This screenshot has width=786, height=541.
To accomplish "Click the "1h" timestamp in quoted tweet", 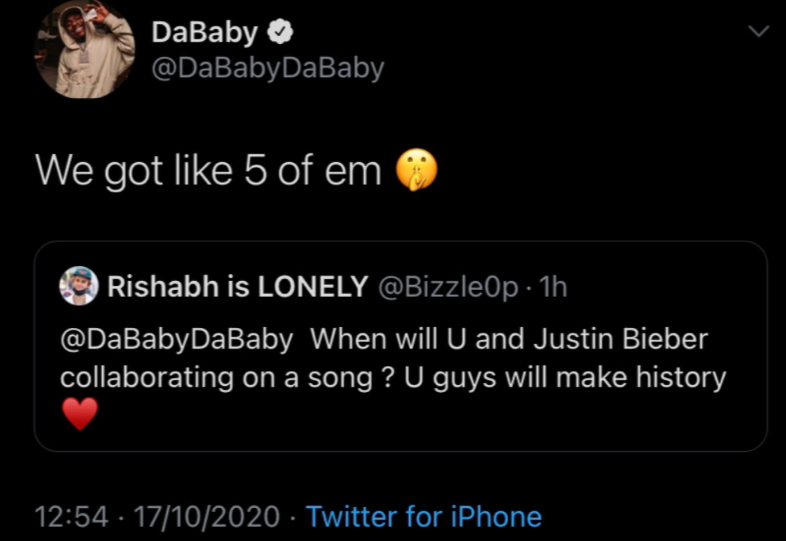I will [553, 288].
